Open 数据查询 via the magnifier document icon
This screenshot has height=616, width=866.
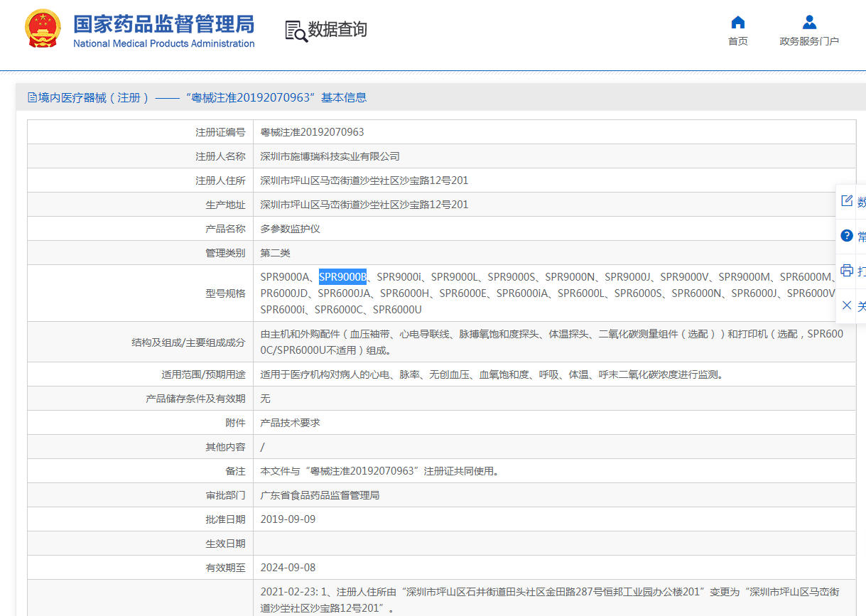[296, 31]
